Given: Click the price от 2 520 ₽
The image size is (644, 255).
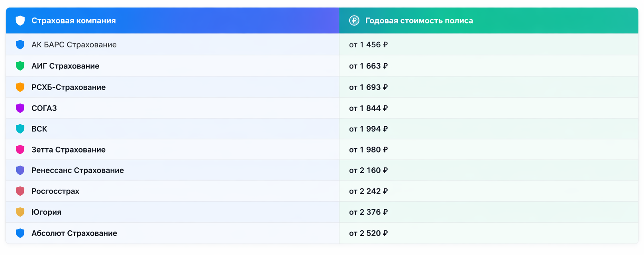Looking at the screenshot, I should (368, 233).
